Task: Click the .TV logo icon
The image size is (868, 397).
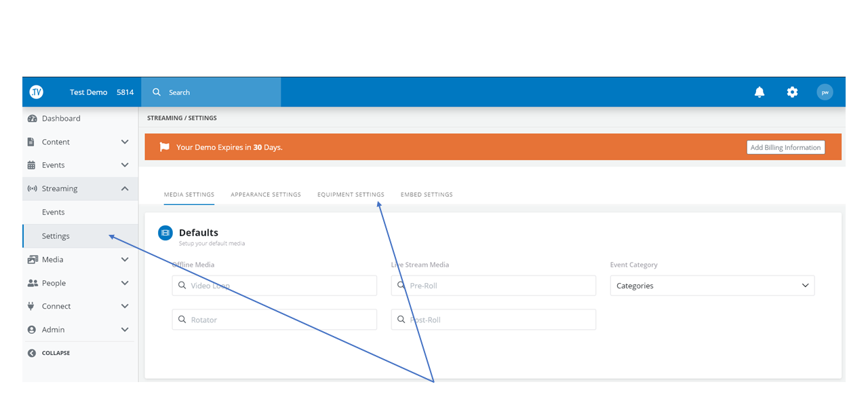Action: [x=36, y=92]
